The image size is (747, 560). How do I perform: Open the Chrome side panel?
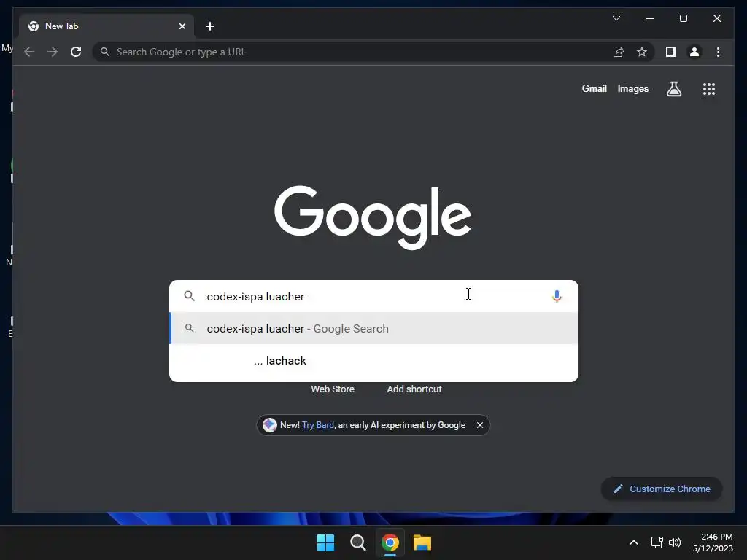click(671, 52)
